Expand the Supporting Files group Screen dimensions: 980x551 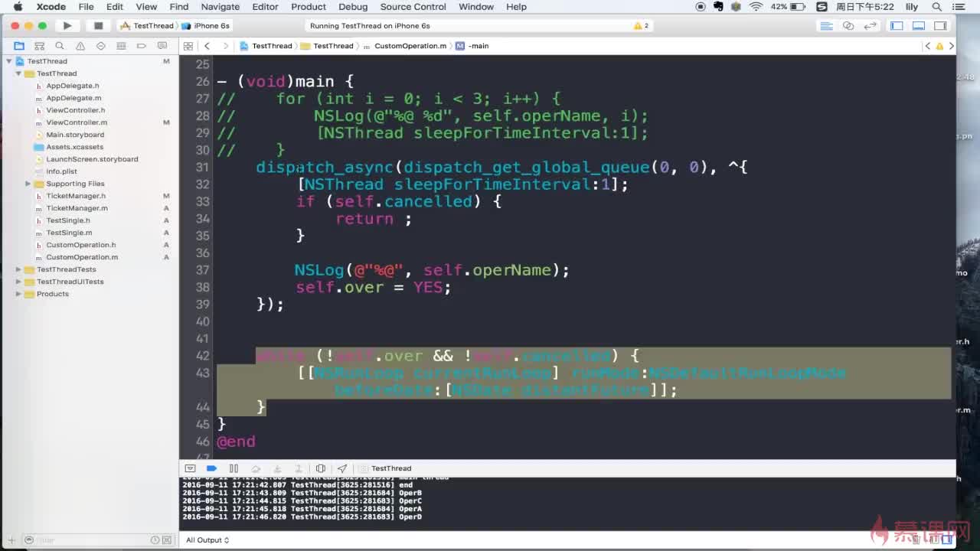pos(28,184)
